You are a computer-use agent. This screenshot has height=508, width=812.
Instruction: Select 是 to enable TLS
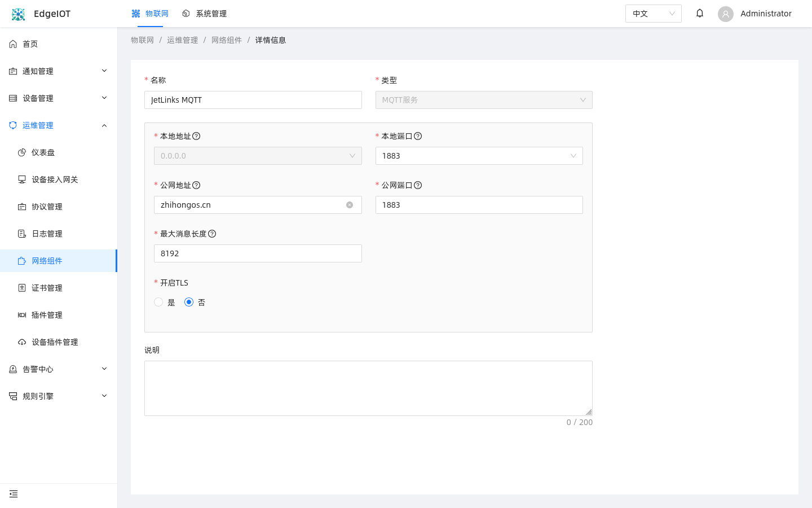158,302
